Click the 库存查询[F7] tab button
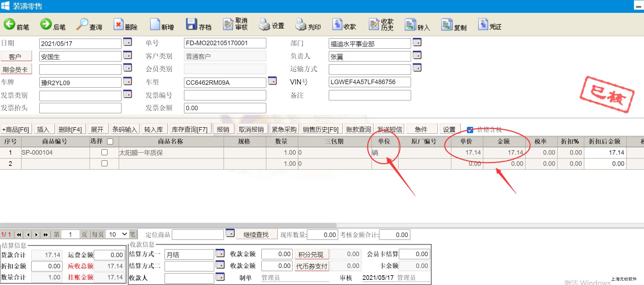The width and height of the screenshot is (644, 285). pos(189,130)
